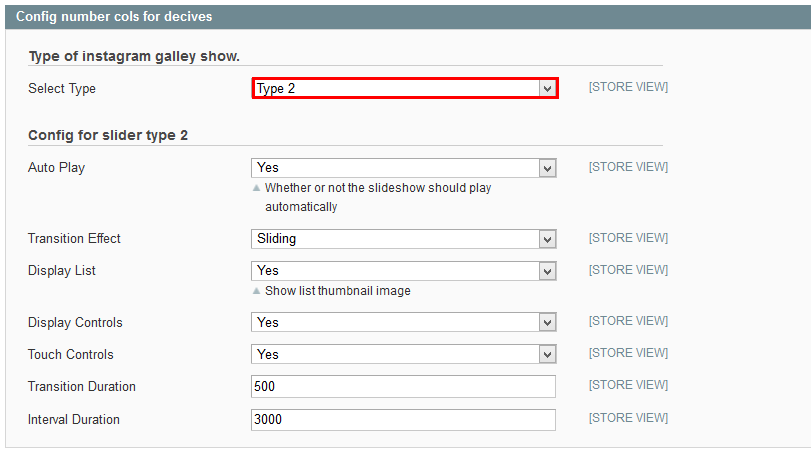Collapse the Config number cols header
The height and width of the screenshot is (455, 811).
[x=408, y=17]
